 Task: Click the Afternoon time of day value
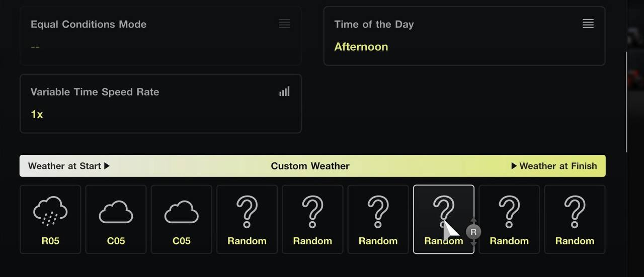[361, 47]
